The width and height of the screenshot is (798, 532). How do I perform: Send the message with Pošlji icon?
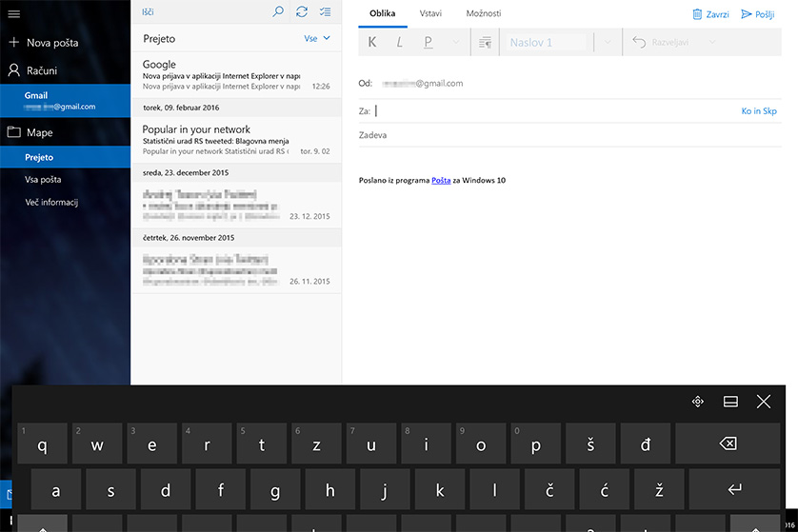click(746, 14)
